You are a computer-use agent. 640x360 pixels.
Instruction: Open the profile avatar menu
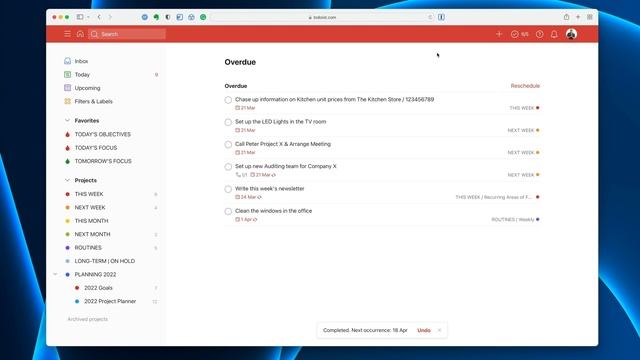tap(571, 34)
